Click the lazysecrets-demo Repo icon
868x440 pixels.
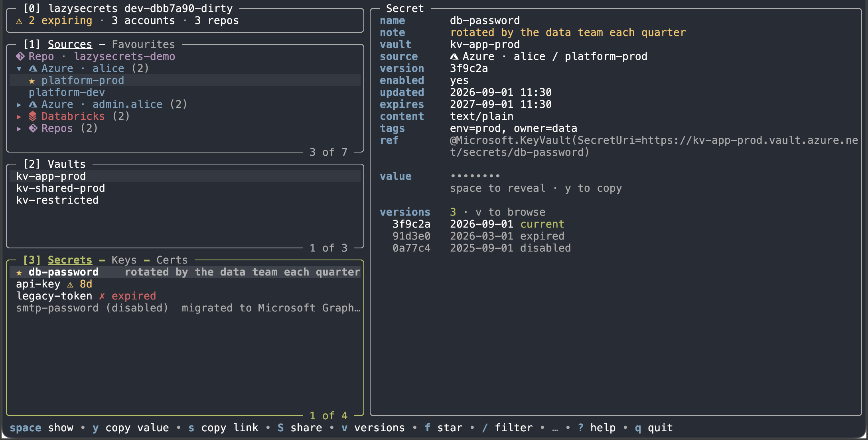[20, 57]
